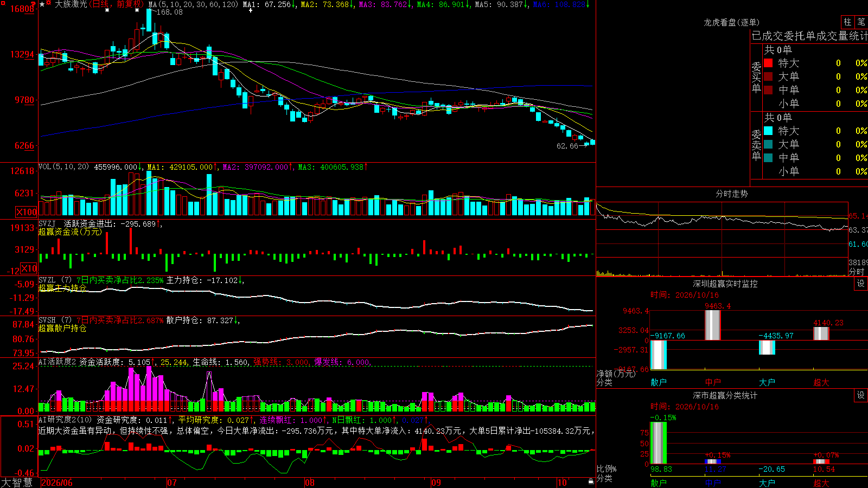The width and height of the screenshot is (868, 488).
Task: Open MA(5,10,20,30,60,120) indicator parameters
Action: [193, 4]
